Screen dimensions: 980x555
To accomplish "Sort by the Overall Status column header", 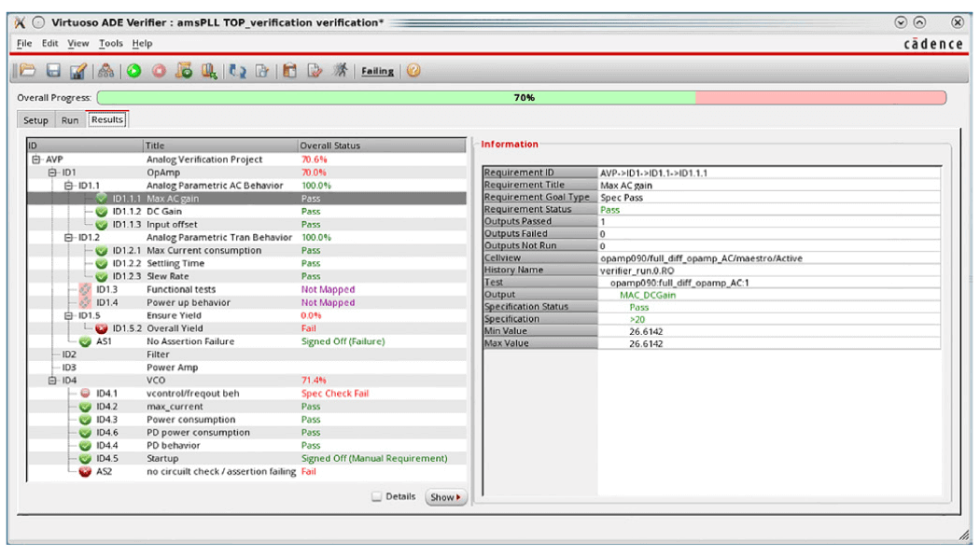I will pyautogui.click(x=382, y=146).
